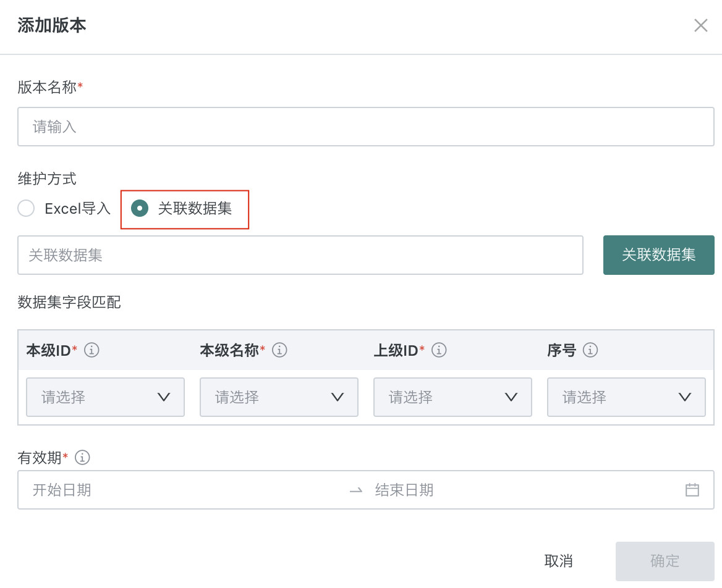722x588 pixels.
Task: Open the 本级名称 field dropdown
Action: [279, 397]
